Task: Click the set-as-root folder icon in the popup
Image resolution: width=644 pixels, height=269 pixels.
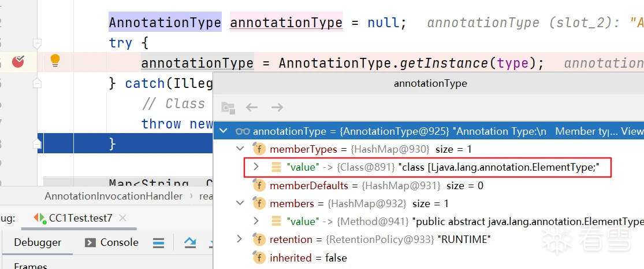Action: [x=228, y=108]
